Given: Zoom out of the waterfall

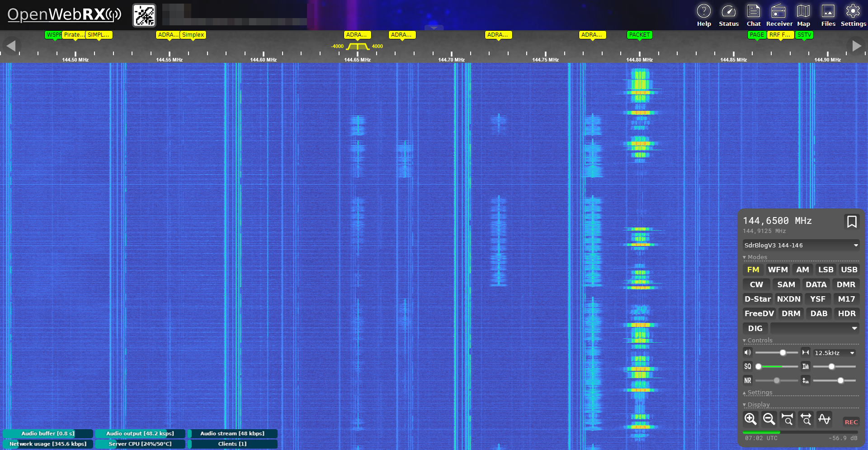Looking at the screenshot, I should 769,419.
